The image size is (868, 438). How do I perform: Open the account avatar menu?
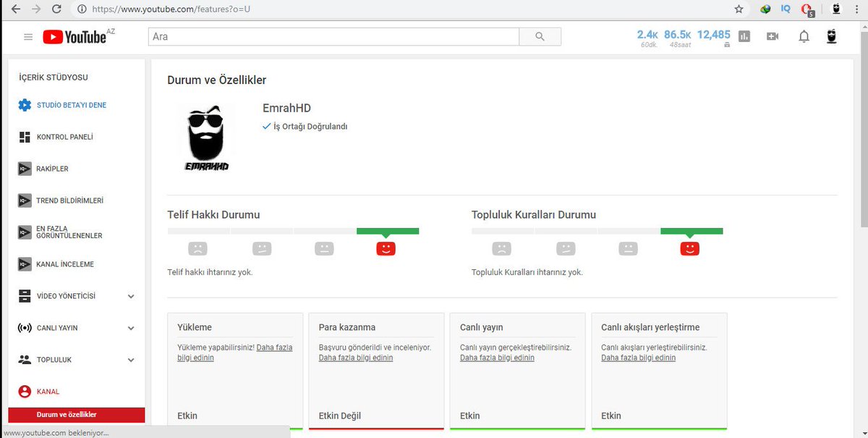pos(832,36)
